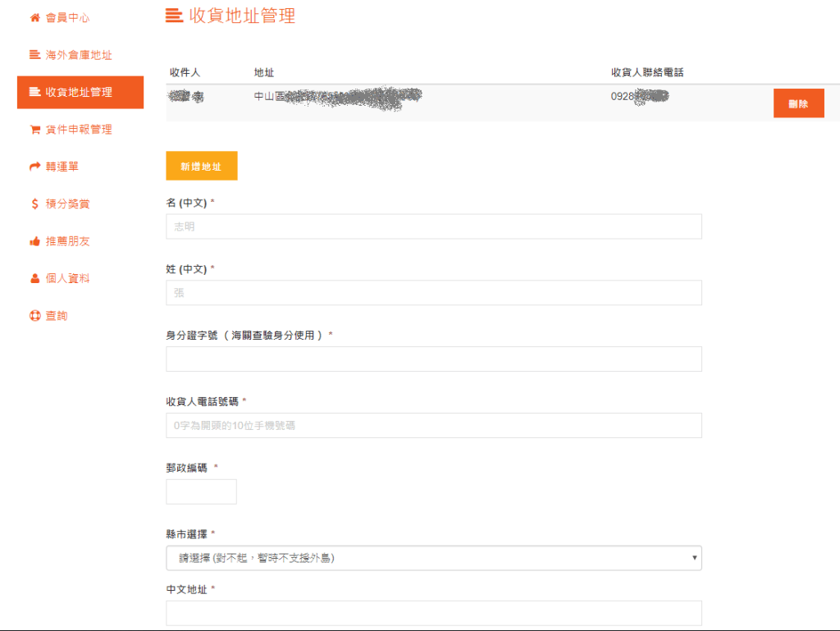Click the thumbs-up icon for 推薦朋友
Viewport: 840px width, 631px height.
click(34, 241)
